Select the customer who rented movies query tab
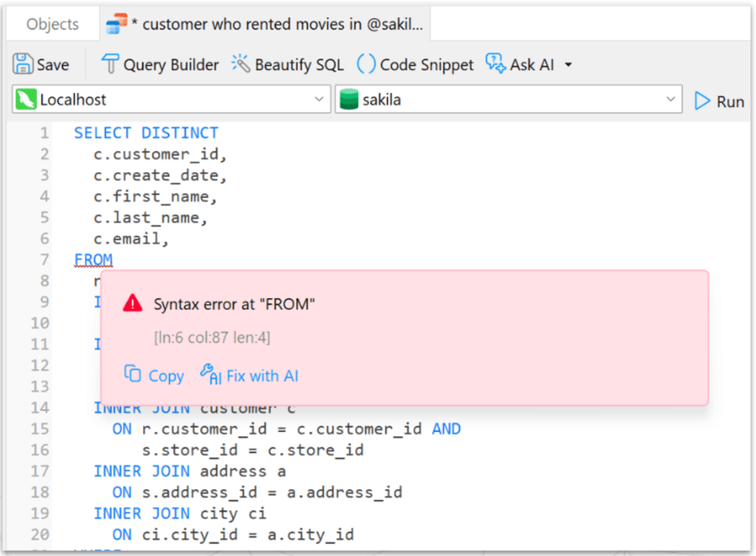The image size is (756, 556). (x=265, y=23)
